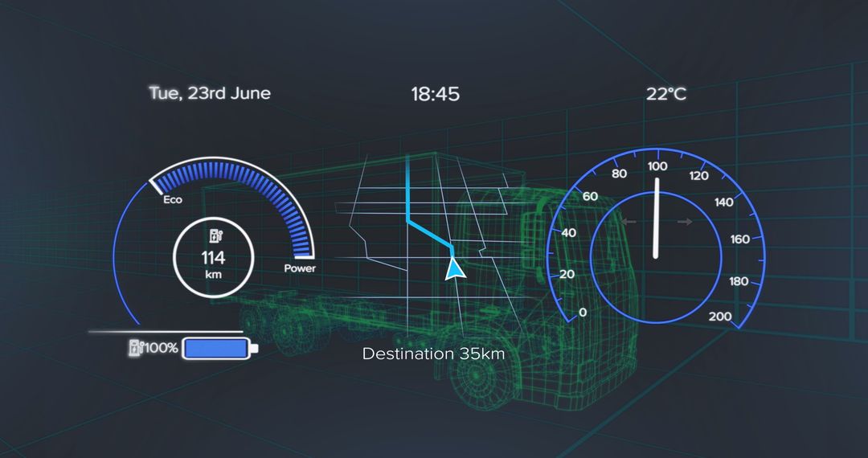Tap the date Tue, 23rd June

tap(210, 93)
